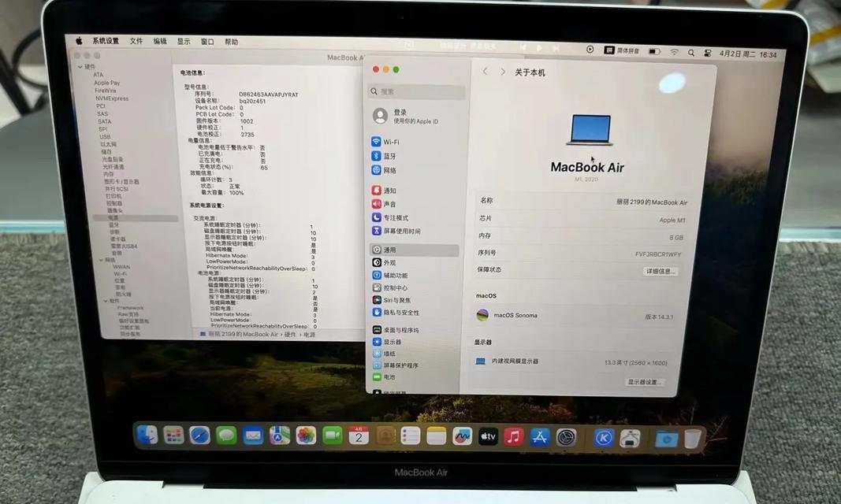
Task: Click the System Settings Dock icon
Action: 566,438
